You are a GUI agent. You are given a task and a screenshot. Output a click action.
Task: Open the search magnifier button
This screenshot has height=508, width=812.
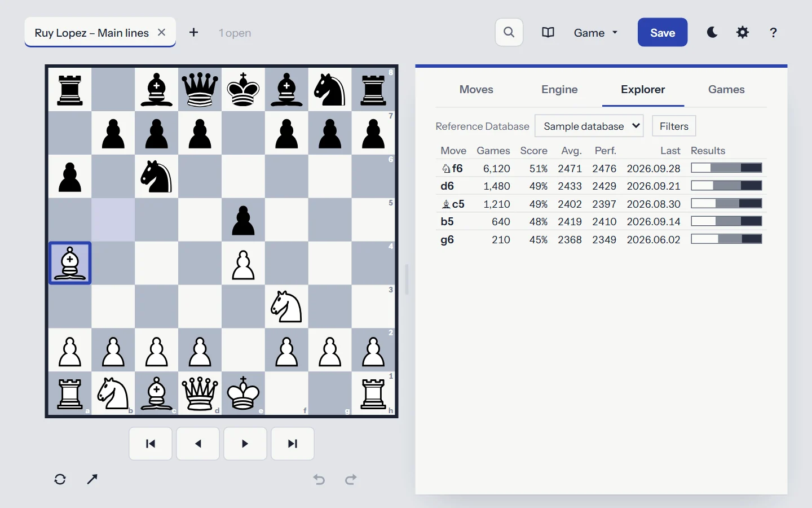point(509,32)
